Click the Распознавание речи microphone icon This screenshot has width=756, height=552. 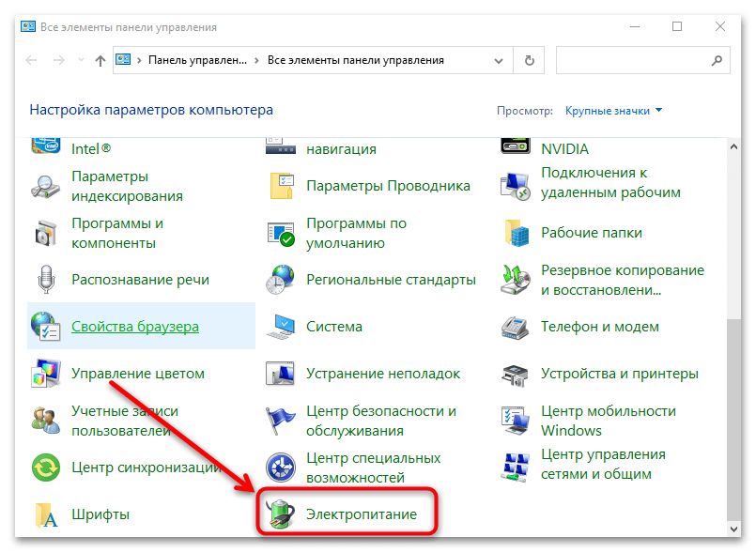pyautogui.click(x=47, y=280)
